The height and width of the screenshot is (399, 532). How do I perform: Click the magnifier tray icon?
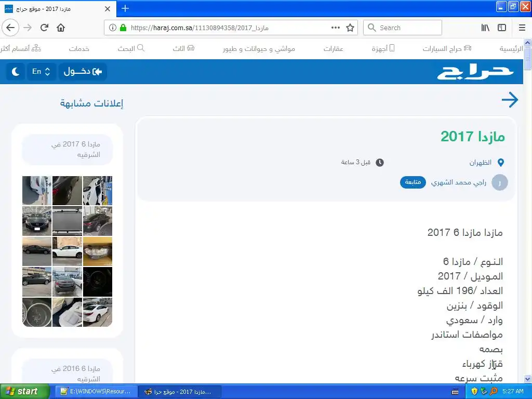coord(494,392)
